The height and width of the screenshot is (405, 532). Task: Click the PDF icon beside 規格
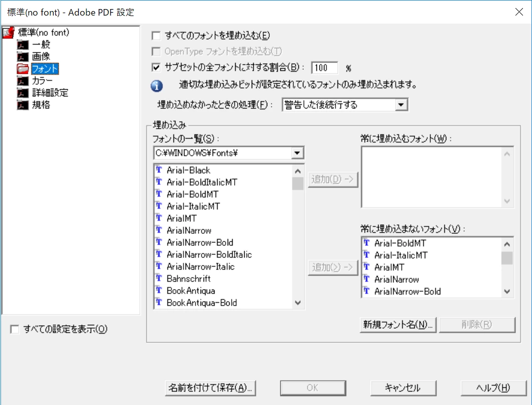tap(23, 105)
